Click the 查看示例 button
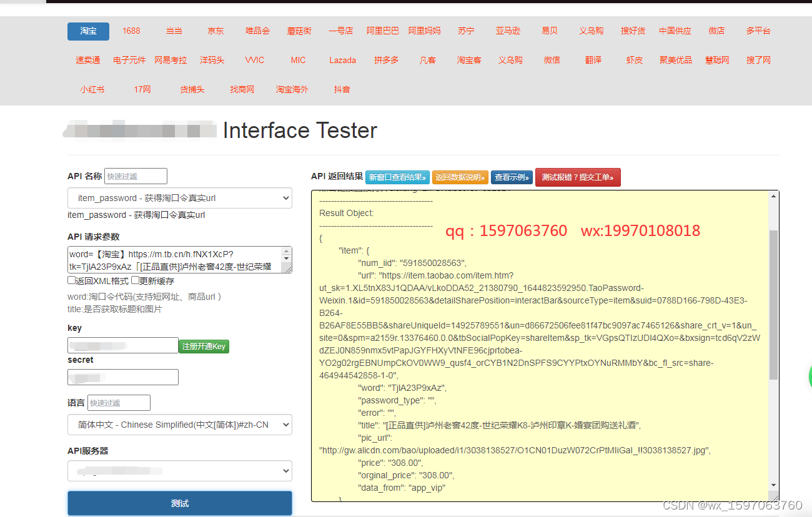The height and width of the screenshot is (517, 812). click(x=512, y=177)
